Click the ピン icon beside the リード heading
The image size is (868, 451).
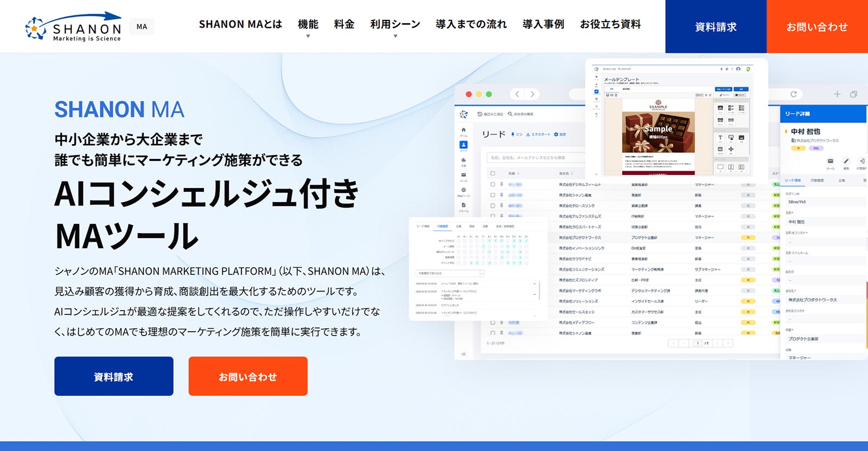(x=513, y=134)
